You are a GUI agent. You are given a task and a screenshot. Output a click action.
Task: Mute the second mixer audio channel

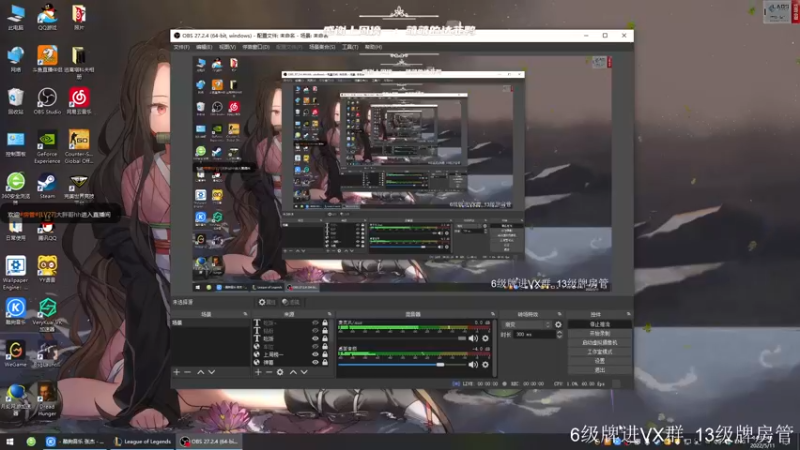473,364
